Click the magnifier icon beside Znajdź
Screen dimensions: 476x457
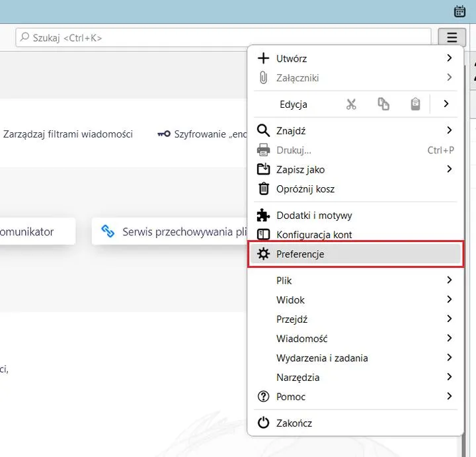tap(263, 130)
